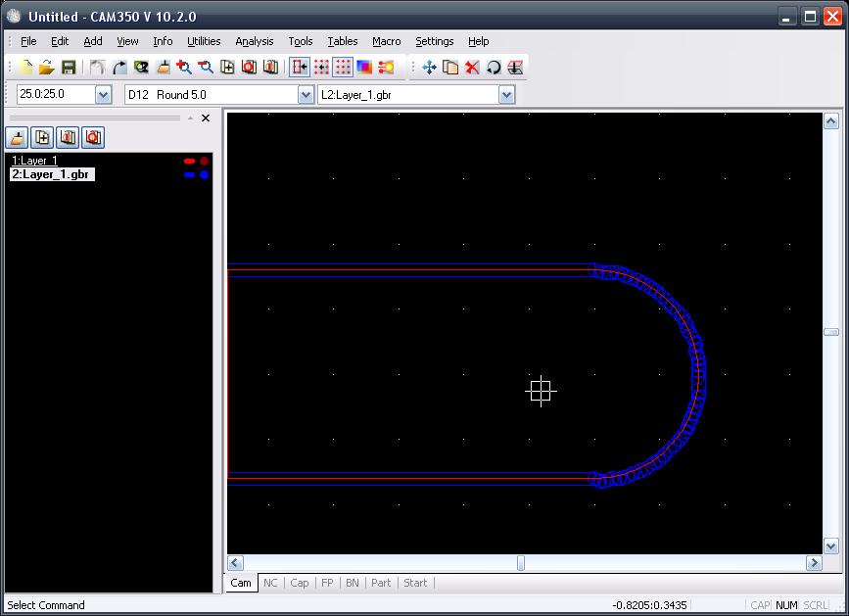
Task: Switch to the NC tab
Action: pos(270,583)
